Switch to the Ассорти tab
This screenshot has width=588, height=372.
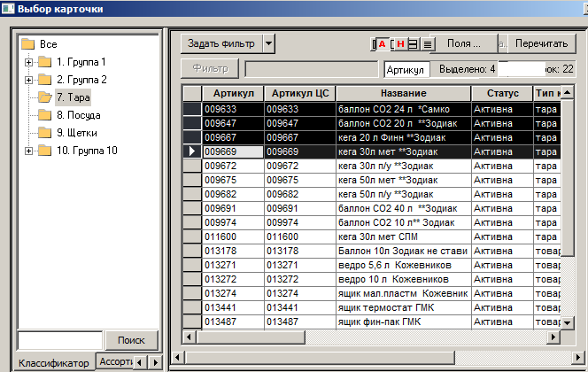pyautogui.click(x=115, y=361)
